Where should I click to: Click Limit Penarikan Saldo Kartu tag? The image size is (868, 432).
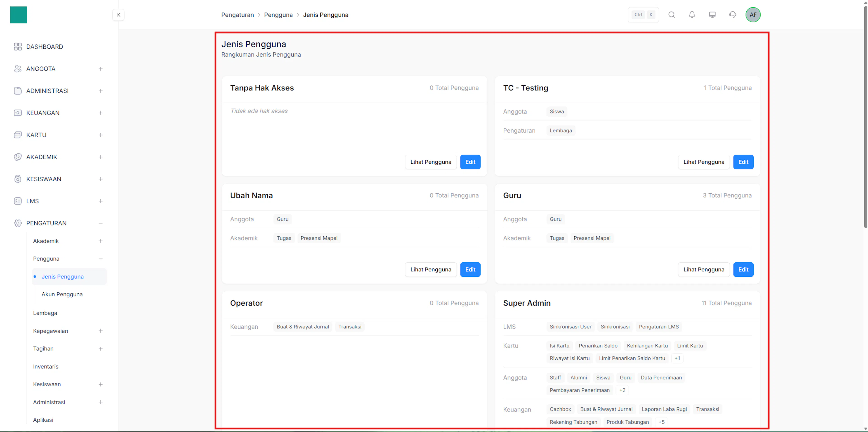[632, 358]
